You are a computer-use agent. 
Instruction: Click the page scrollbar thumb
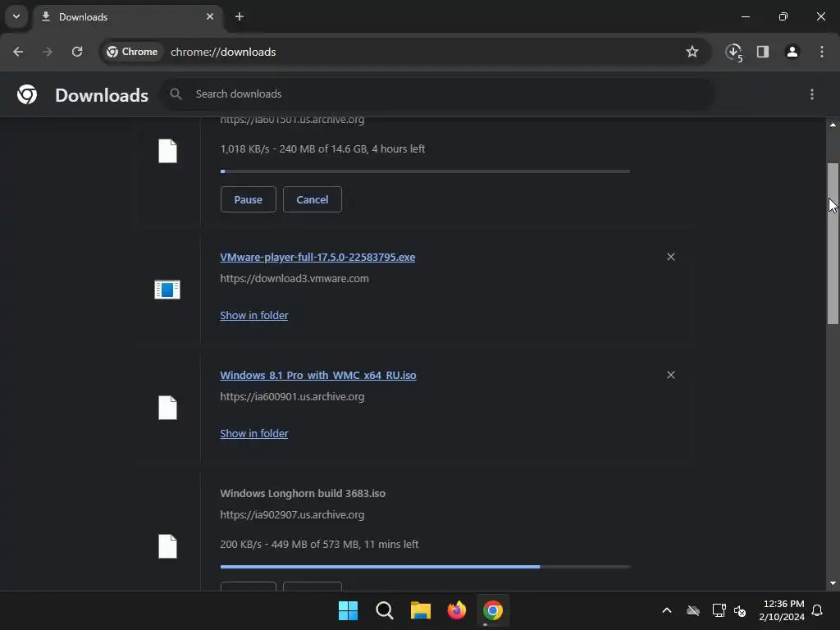[x=833, y=244]
